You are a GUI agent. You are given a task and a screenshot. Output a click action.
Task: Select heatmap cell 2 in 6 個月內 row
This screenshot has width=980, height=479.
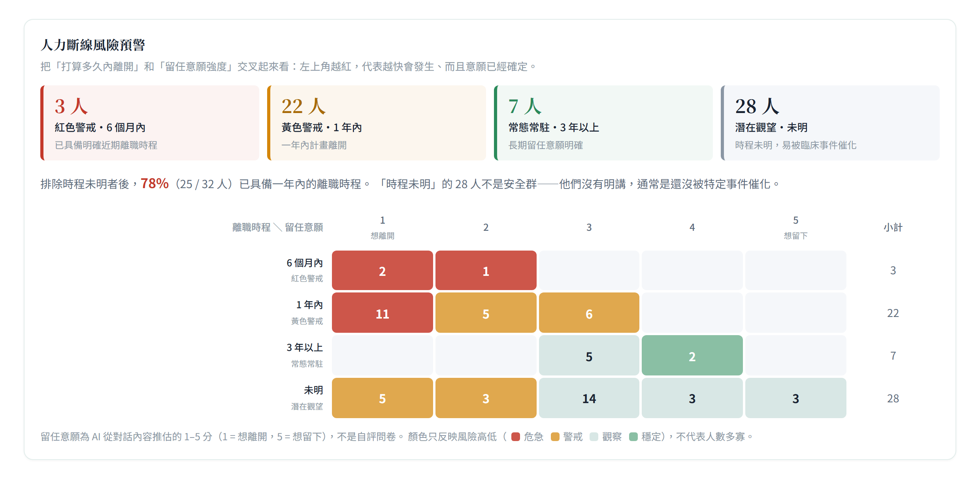pyautogui.click(x=383, y=270)
